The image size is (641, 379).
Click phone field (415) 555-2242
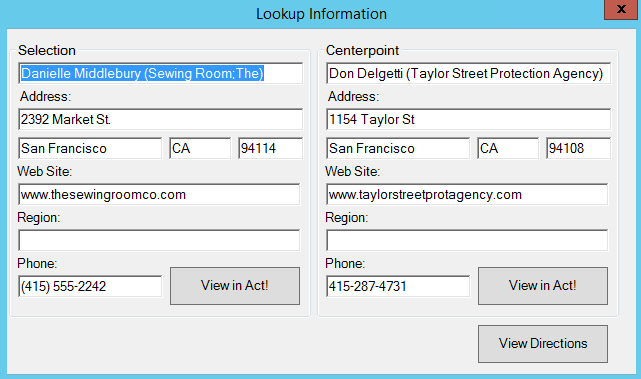[90, 286]
